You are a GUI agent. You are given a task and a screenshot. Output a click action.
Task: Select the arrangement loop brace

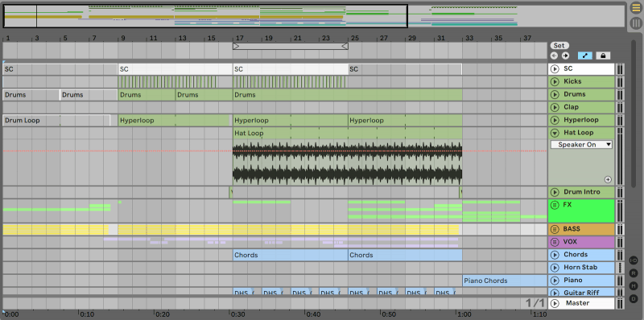[291, 47]
